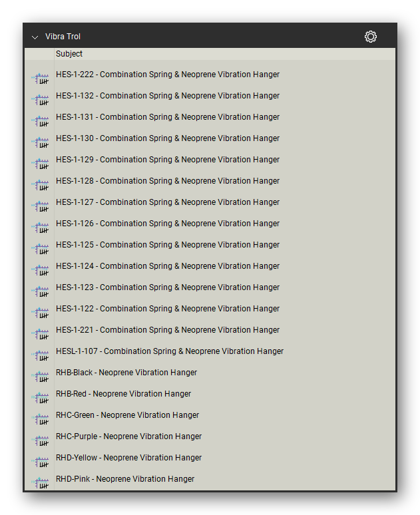The width and height of the screenshot is (420, 515).
Task: Choose RHB-Red Neoprene Vibration Hanger text
Action: click(x=123, y=394)
